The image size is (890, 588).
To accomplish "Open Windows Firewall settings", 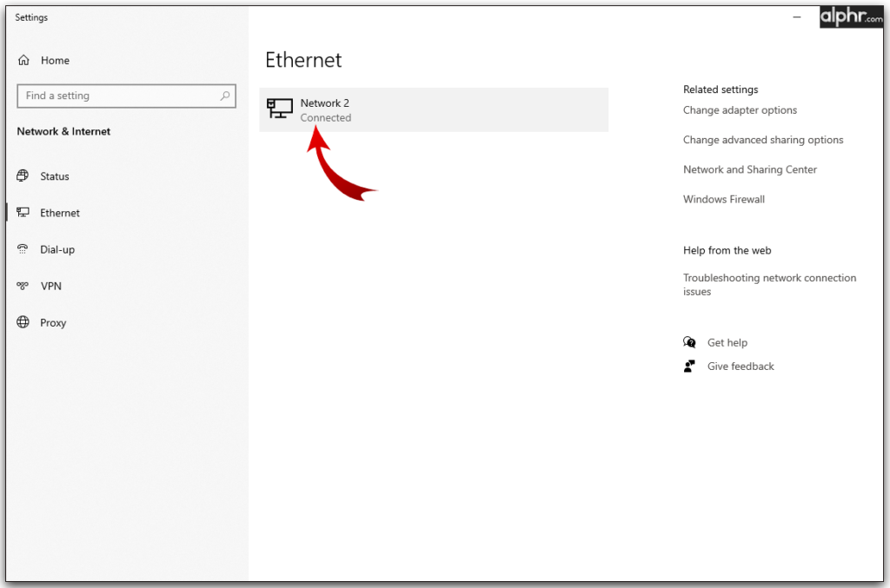I will (x=723, y=199).
